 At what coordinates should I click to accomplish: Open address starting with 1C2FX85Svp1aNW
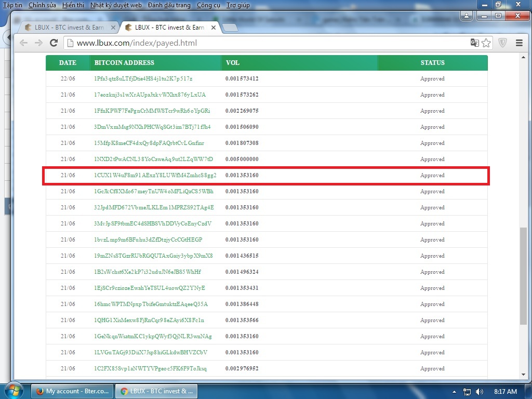[150, 369]
